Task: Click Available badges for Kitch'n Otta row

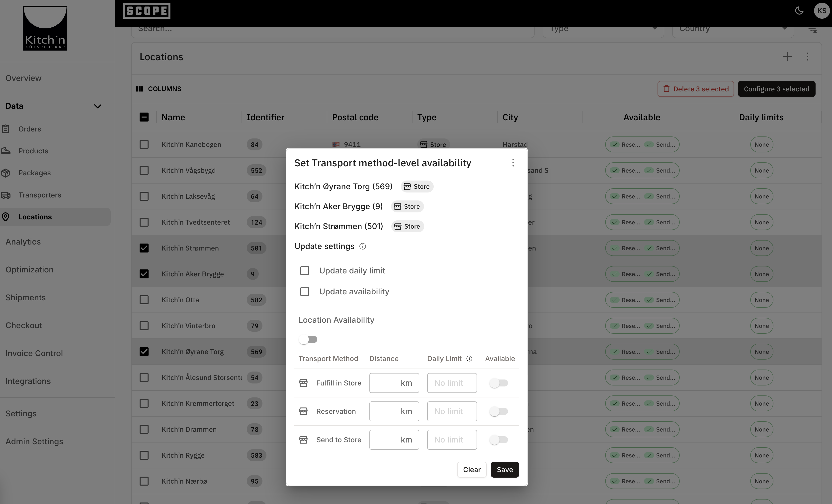Action: [642, 300]
